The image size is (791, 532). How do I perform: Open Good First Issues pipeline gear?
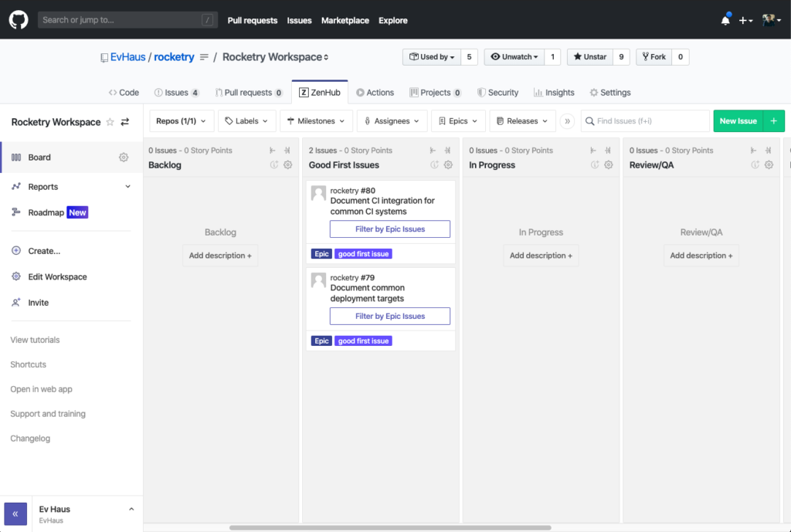(448, 165)
